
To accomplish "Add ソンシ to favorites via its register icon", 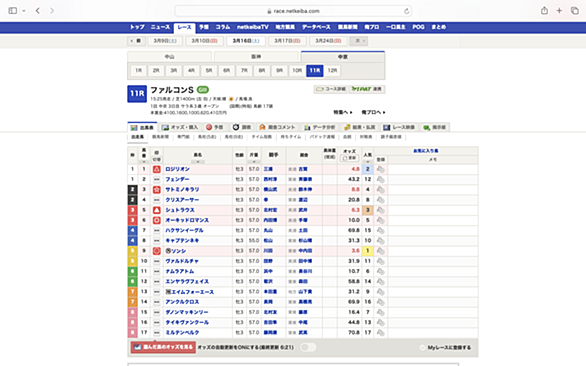I will [380, 251].
